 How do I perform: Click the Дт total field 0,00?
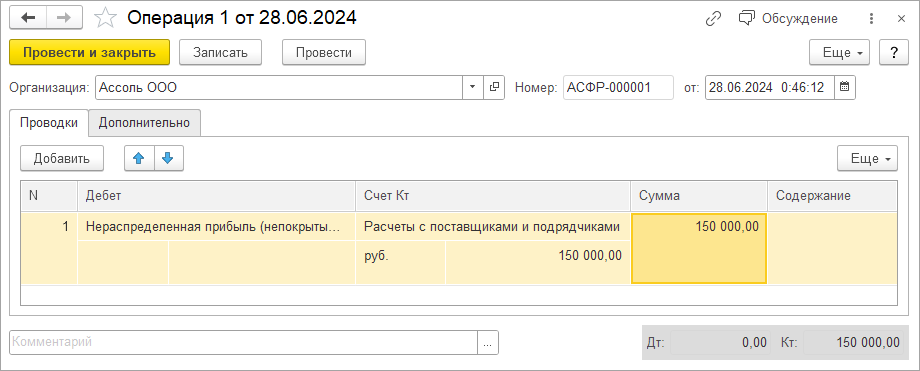[x=720, y=342]
